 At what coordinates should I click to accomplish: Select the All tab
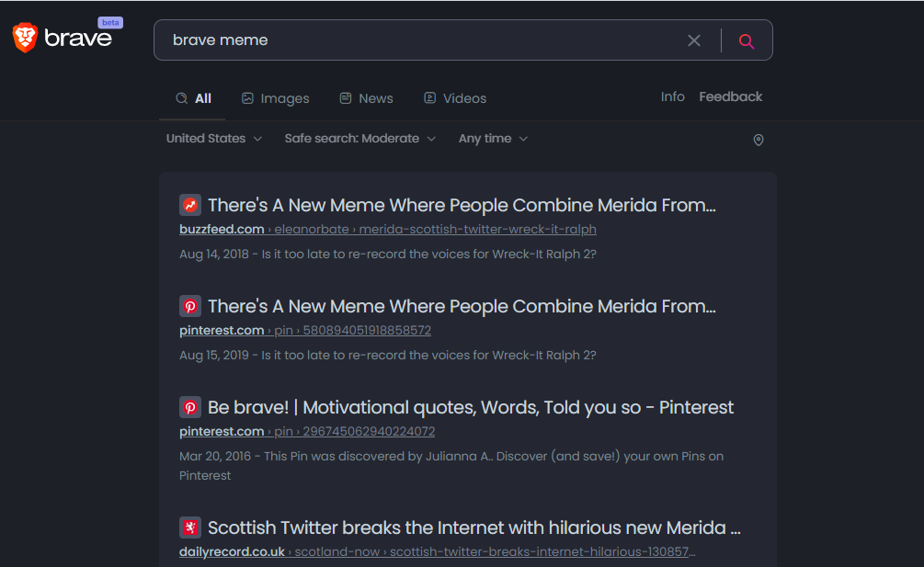point(193,98)
